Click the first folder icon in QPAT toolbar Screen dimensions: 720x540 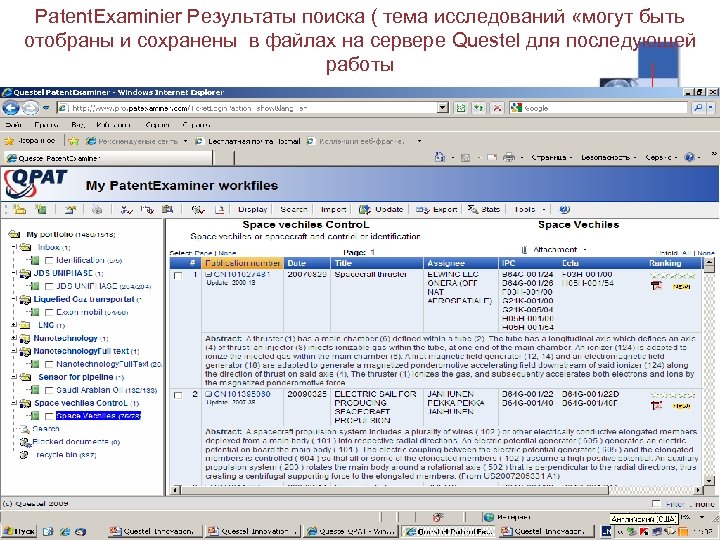[19, 209]
